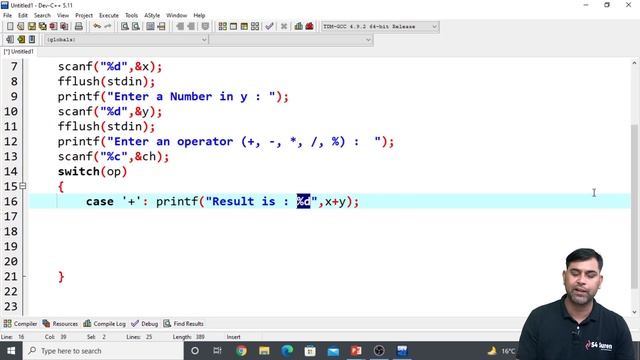This screenshot has width=640, height=360.
Task: Open the Execute menu
Action: [x=109, y=16]
